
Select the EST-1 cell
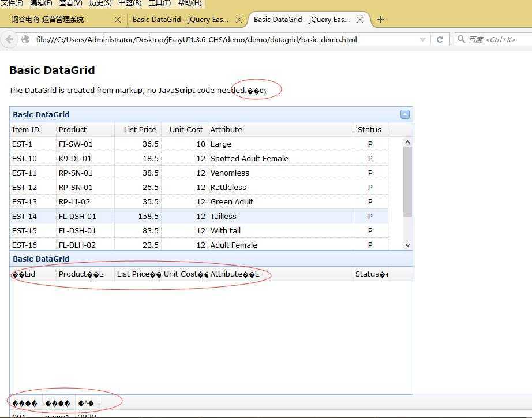tap(33, 144)
